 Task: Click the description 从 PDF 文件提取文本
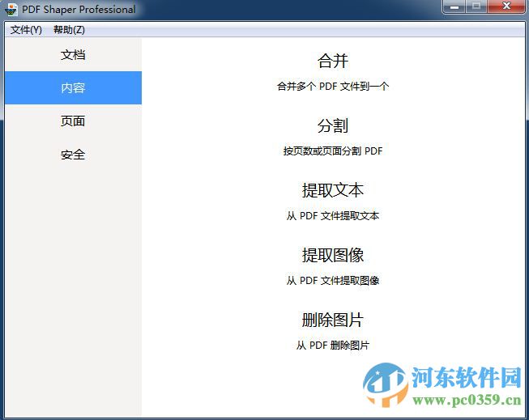333,215
